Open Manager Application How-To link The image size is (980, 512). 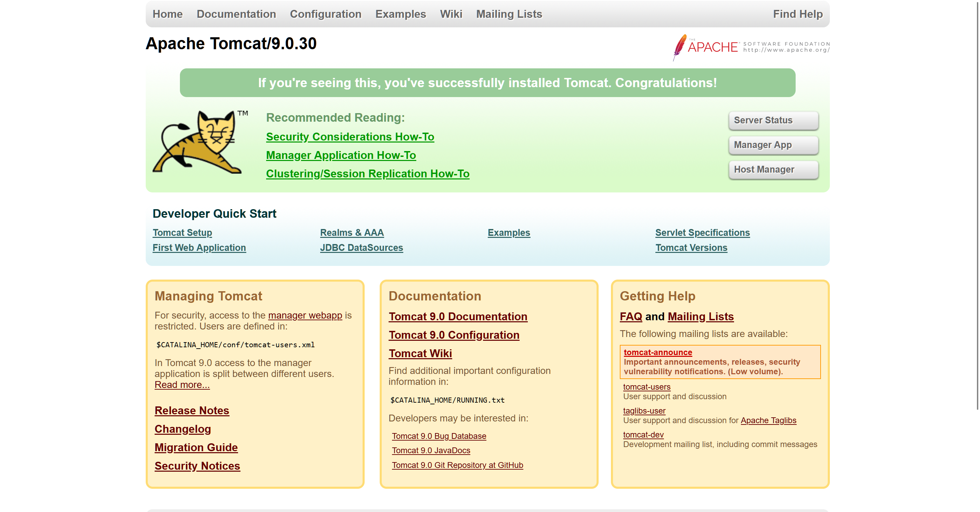click(x=341, y=156)
